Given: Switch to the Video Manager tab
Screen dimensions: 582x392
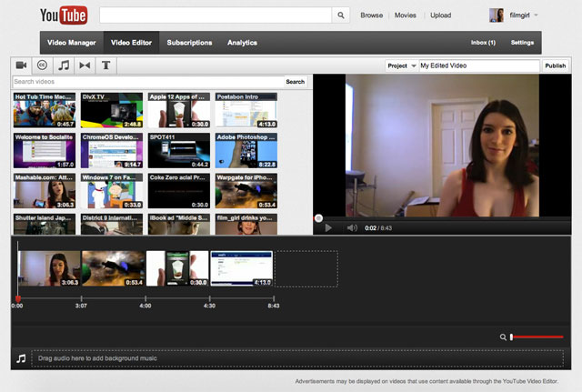Looking at the screenshot, I should point(72,43).
